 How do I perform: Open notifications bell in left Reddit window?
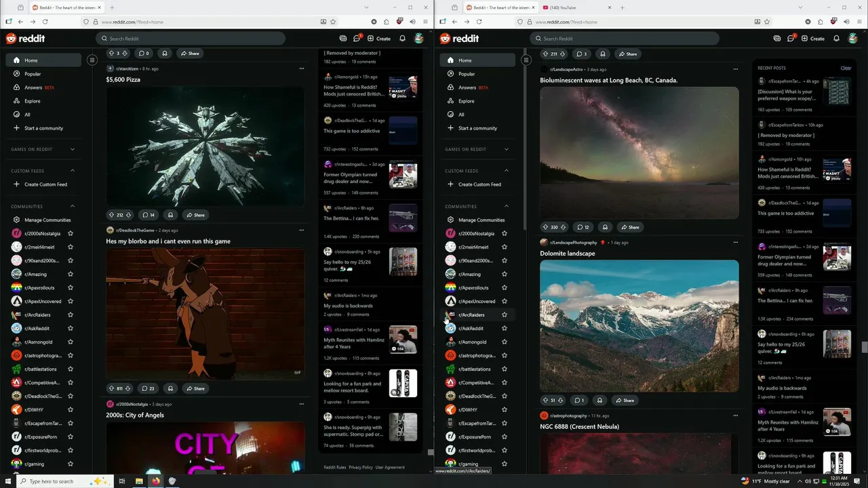402,39
